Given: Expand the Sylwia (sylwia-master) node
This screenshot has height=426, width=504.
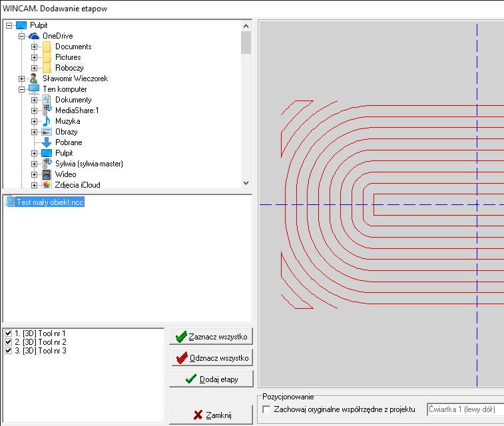Looking at the screenshot, I should 34,164.
